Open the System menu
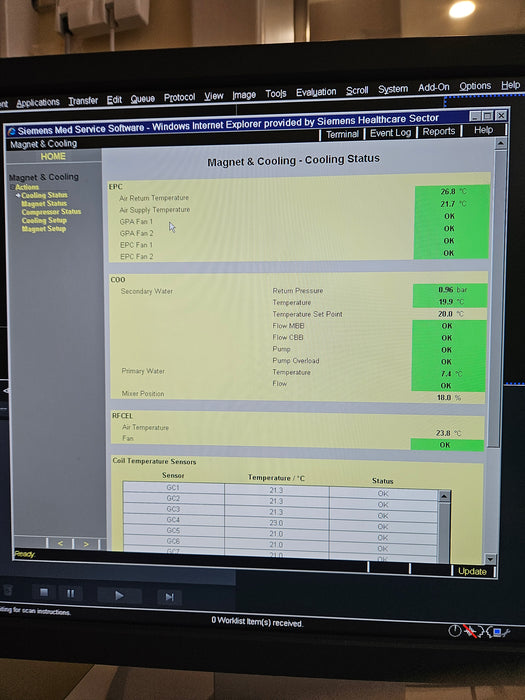The height and width of the screenshot is (700, 525). coord(393,89)
